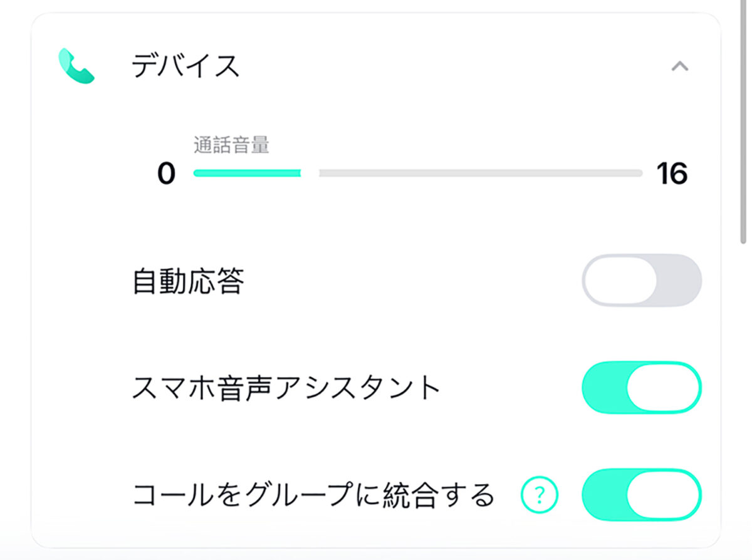
Task: Disable the スマホ音声アシスタント toggle
Action: click(x=641, y=388)
